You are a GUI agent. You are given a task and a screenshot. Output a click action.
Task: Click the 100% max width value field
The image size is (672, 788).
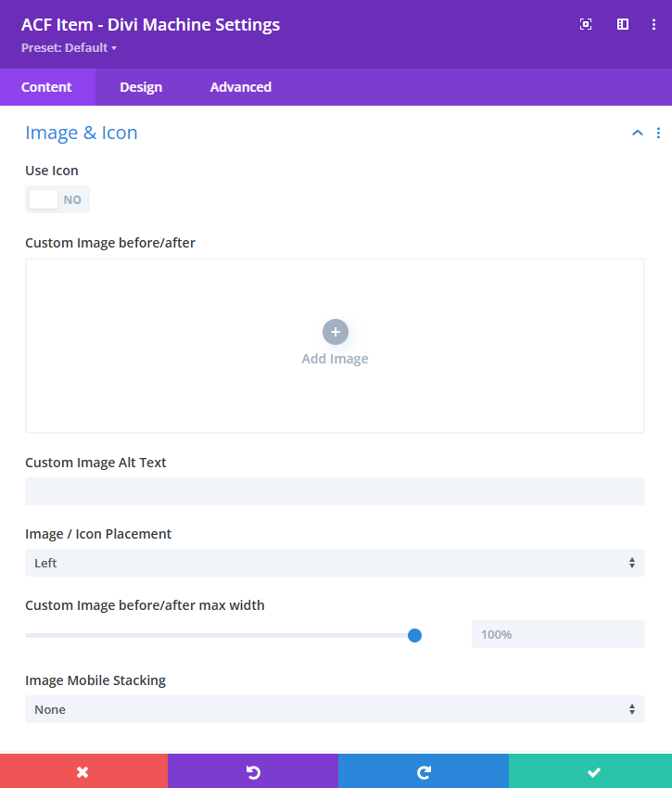(558, 634)
